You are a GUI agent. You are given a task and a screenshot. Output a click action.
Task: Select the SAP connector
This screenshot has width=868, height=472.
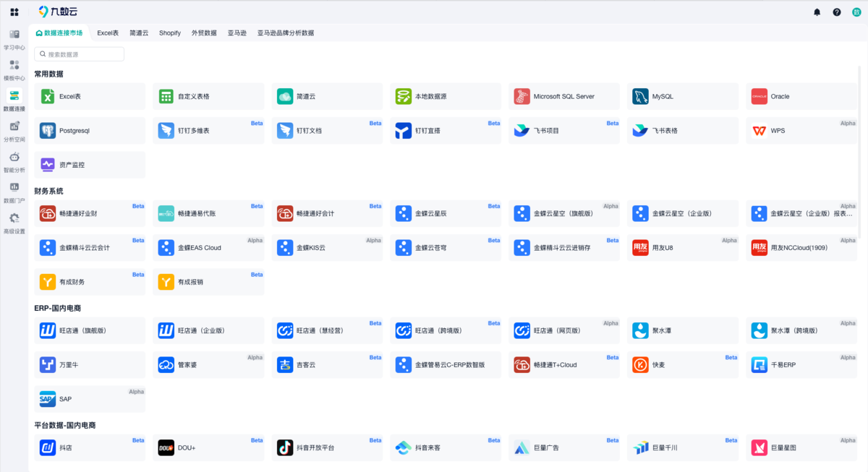pyautogui.click(x=90, y=399)
